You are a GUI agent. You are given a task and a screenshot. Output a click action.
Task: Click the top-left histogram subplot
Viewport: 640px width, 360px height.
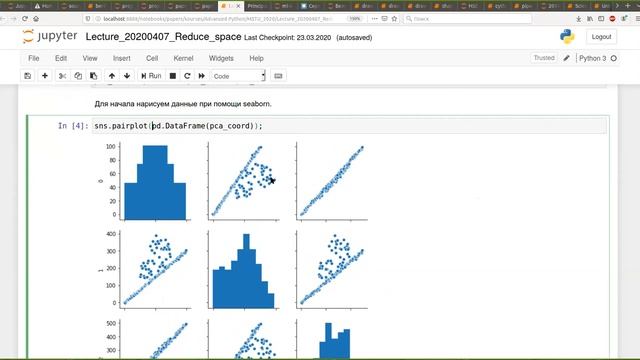(x=155, y=181)
